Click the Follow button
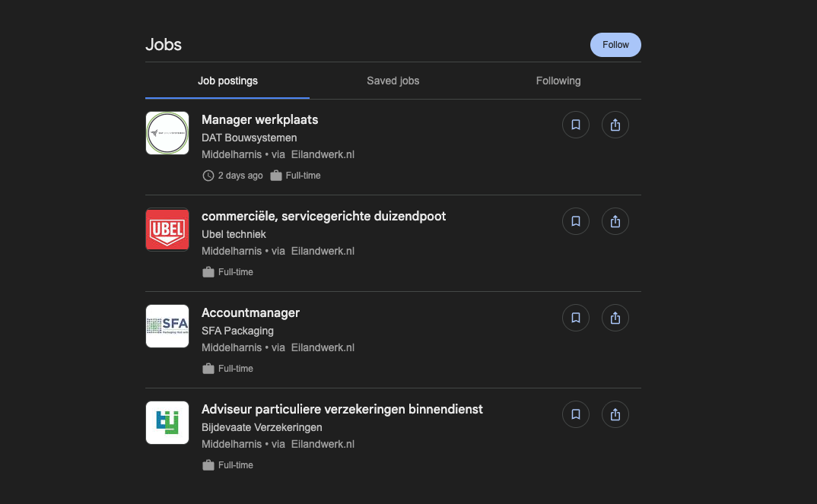817x504 pixels. click(615, 45)
